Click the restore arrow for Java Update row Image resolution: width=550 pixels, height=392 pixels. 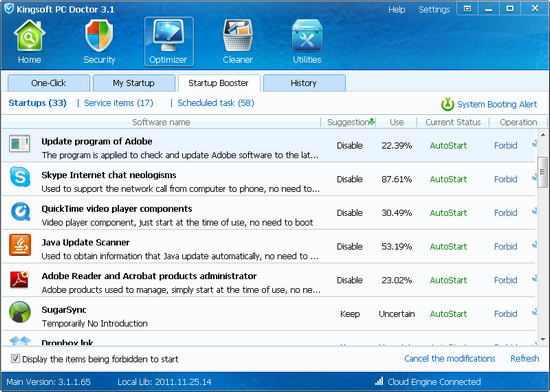pos(534,245)
